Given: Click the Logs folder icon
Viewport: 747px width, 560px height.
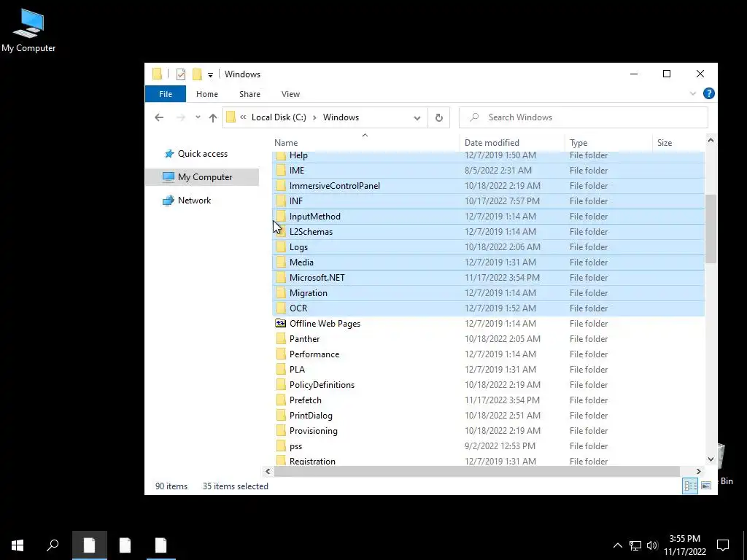Looking at the screenshot, I should click(x=281, y=247).
